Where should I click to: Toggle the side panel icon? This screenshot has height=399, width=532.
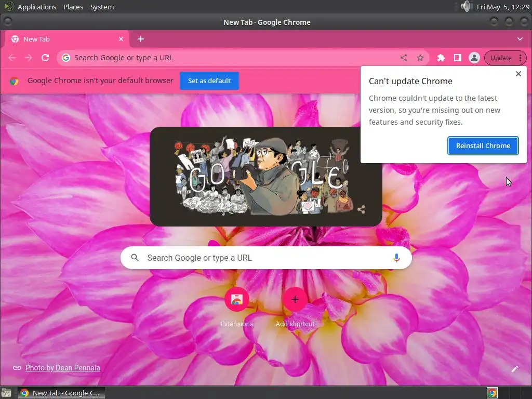(x=457, y=58)
